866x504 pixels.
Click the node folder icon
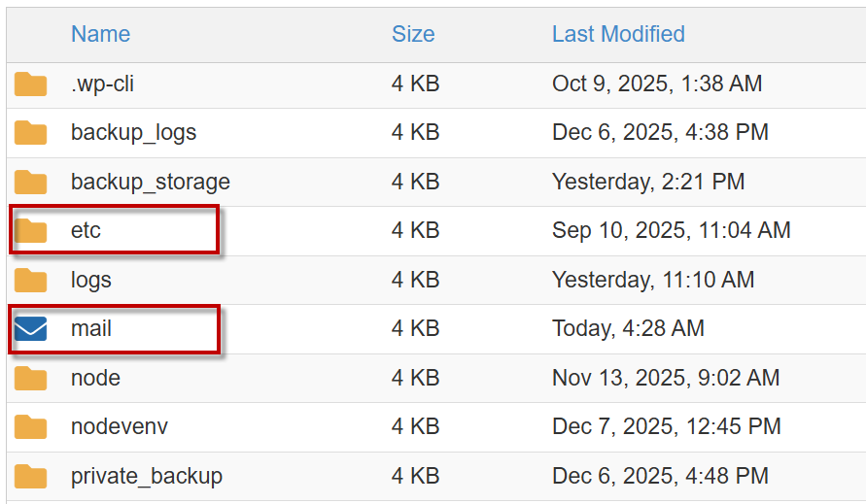(x=31, y=378)
